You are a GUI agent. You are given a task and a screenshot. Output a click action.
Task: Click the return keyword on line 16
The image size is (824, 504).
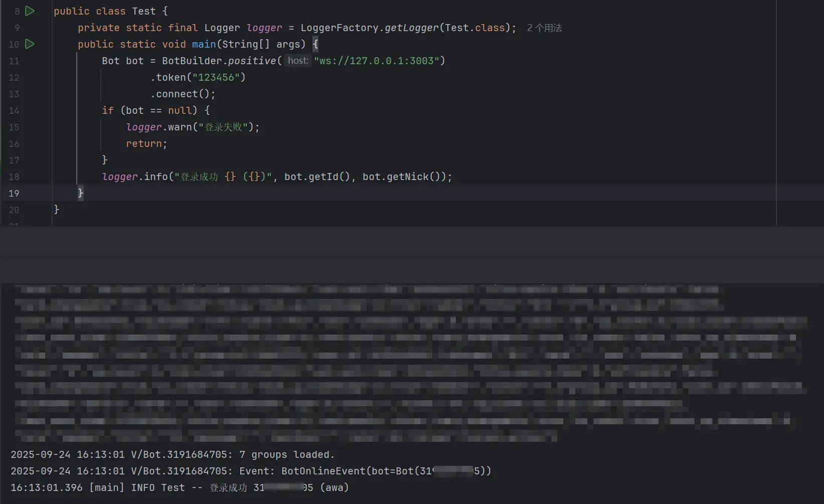(x=143, y=143)
